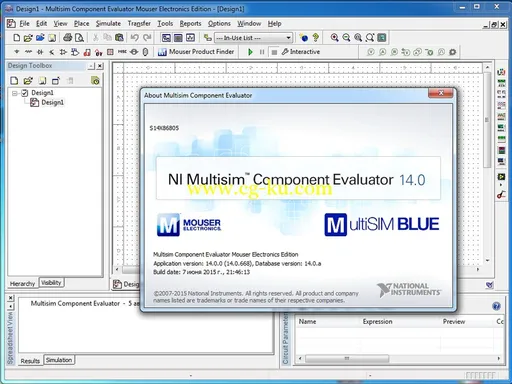Click the Print icon
The width and height of the screenshot is (512, 384).
tap(68, 38)
